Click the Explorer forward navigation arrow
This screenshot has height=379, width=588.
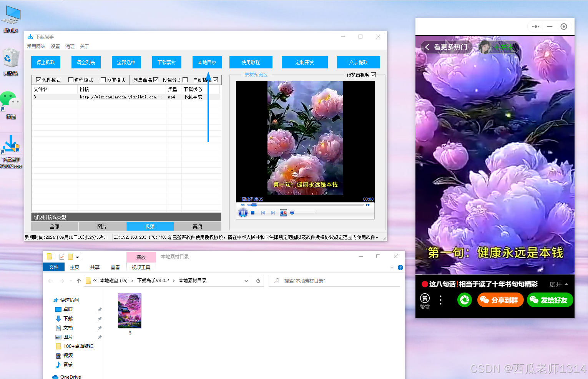pyautogui.click(x=62, y=281)
